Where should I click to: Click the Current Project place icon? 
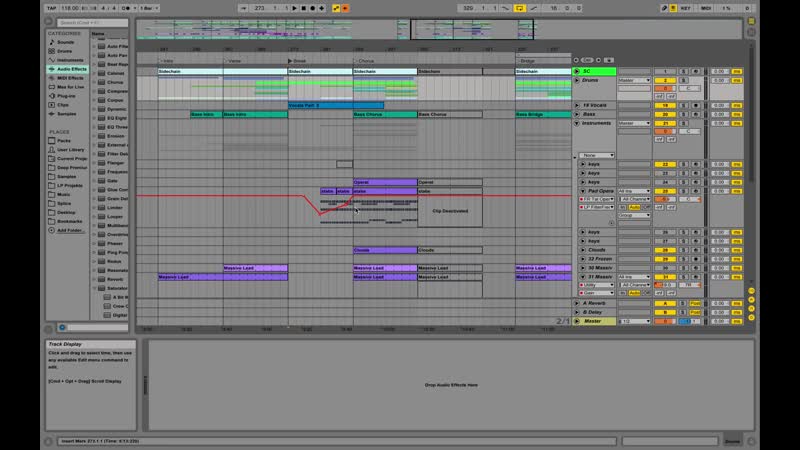[x=52, y=159]
